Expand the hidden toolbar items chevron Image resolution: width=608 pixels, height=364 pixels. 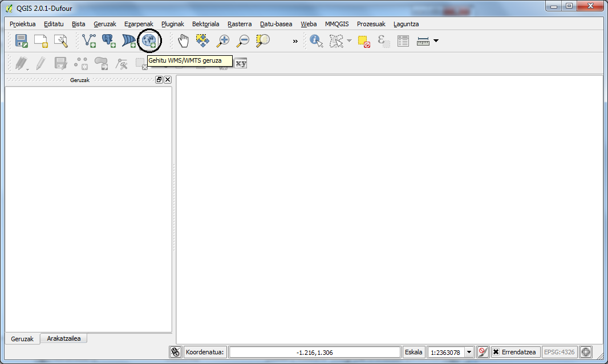(x=295, y=41)
